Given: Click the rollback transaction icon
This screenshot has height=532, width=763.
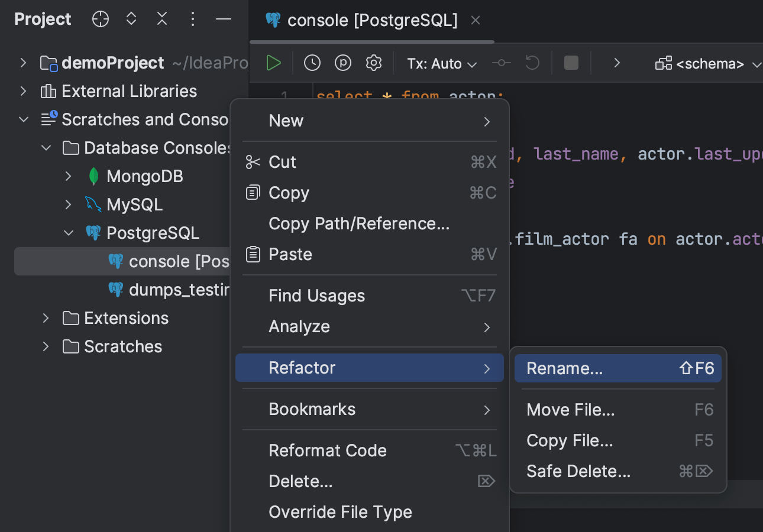Looking at the screenshot, I should point(531,63).
